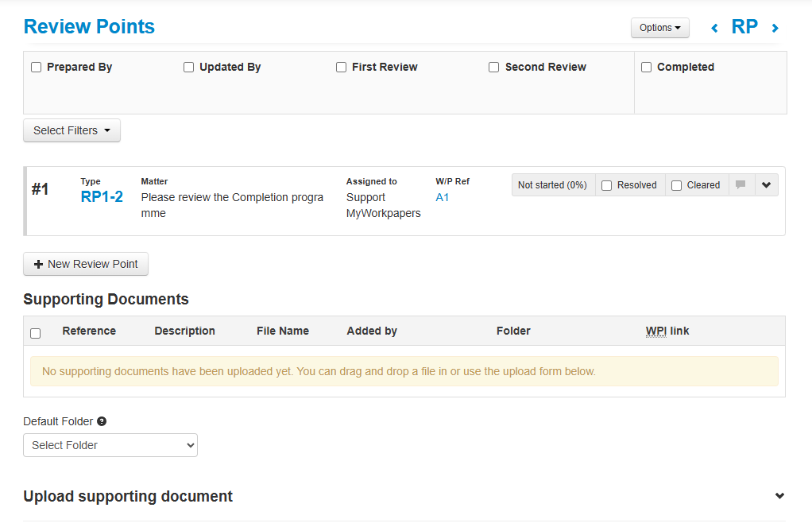812x527 pixels.
Task: Expand review point #1 details chevron
Action: click(766, 185)
